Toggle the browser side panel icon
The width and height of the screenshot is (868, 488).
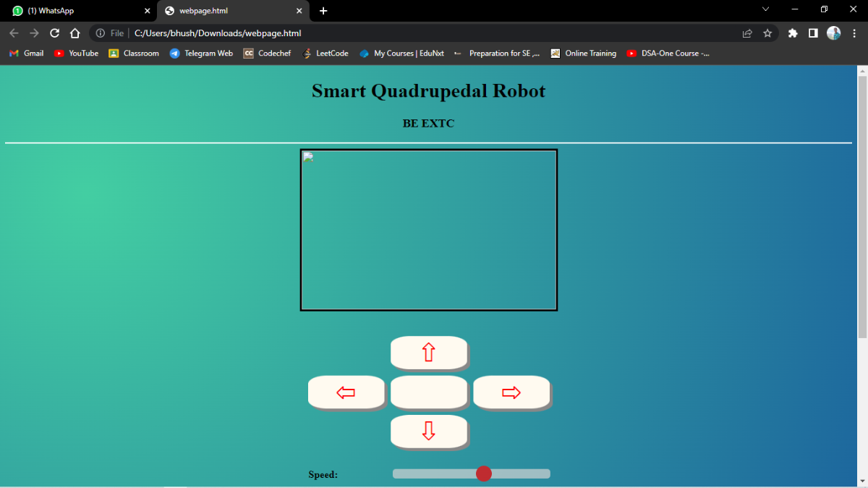pyautogui.click(x=813, y=33)
